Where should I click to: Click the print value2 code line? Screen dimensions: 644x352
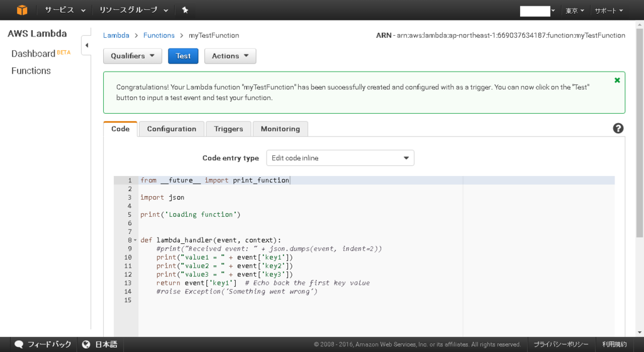[x=225, y=267]
